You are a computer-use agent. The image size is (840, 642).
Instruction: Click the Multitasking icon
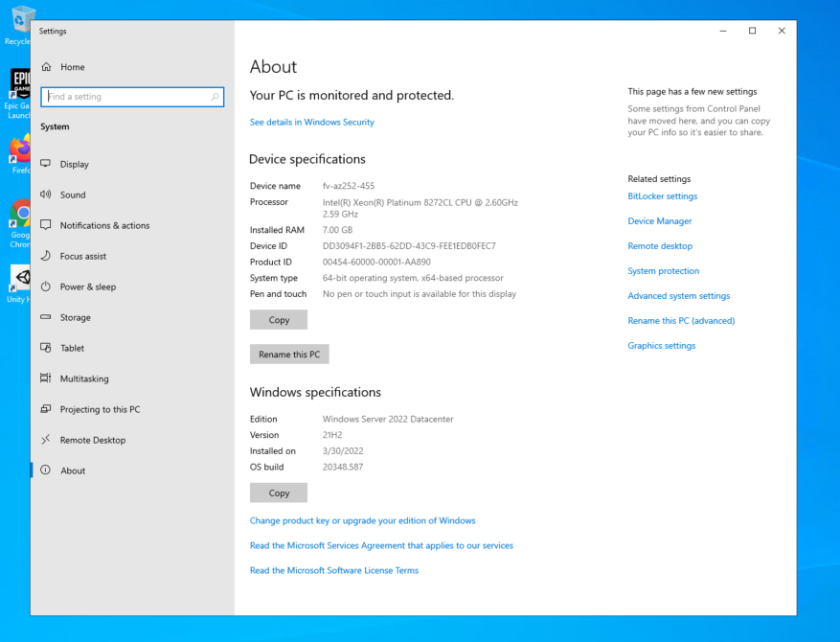pos(46,378)
